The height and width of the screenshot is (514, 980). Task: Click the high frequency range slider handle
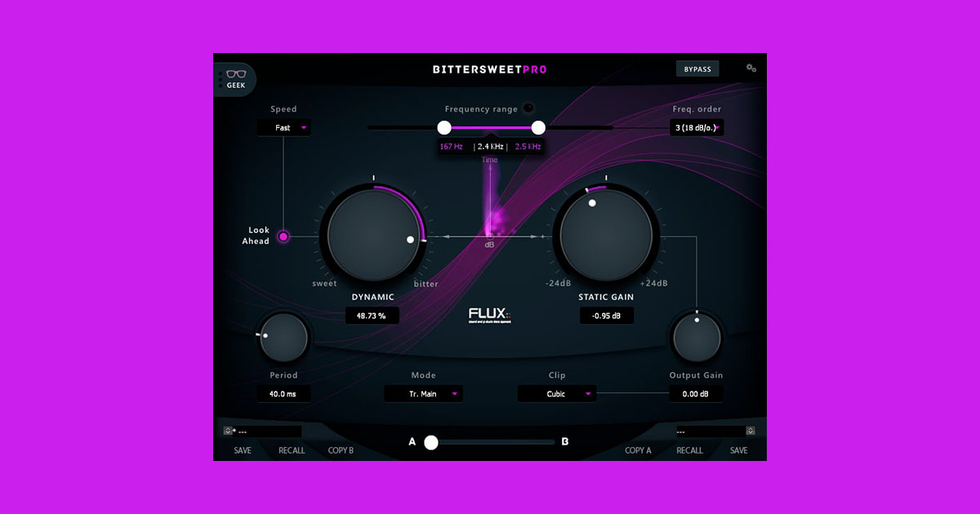click(x=538, y=127)
